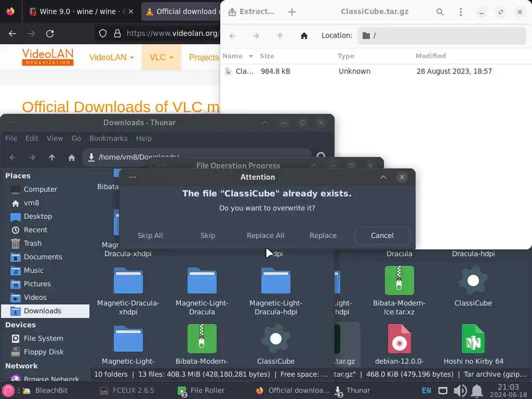Open BleachBit from taskbar
This screenshot has width=532, height=399.
[x=45, y=391]
